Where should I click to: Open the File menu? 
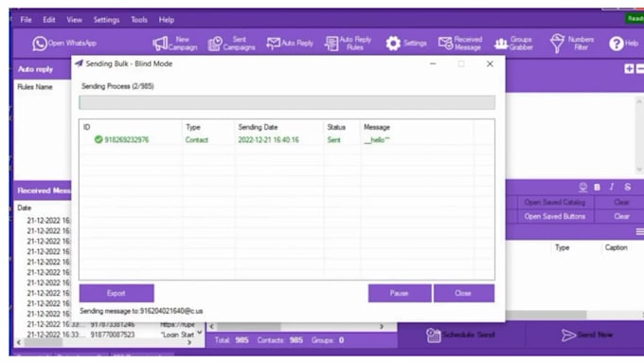(26, 20)
